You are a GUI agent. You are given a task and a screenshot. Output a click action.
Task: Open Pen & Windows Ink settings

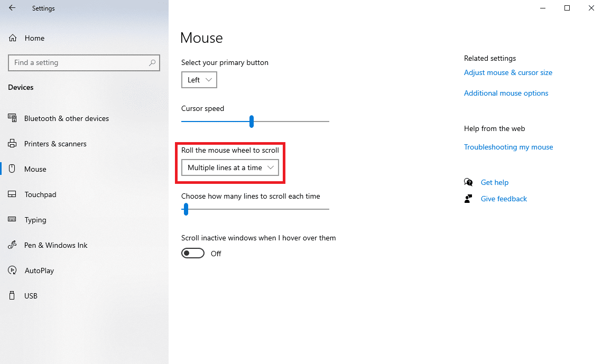[x=55, y=245]
